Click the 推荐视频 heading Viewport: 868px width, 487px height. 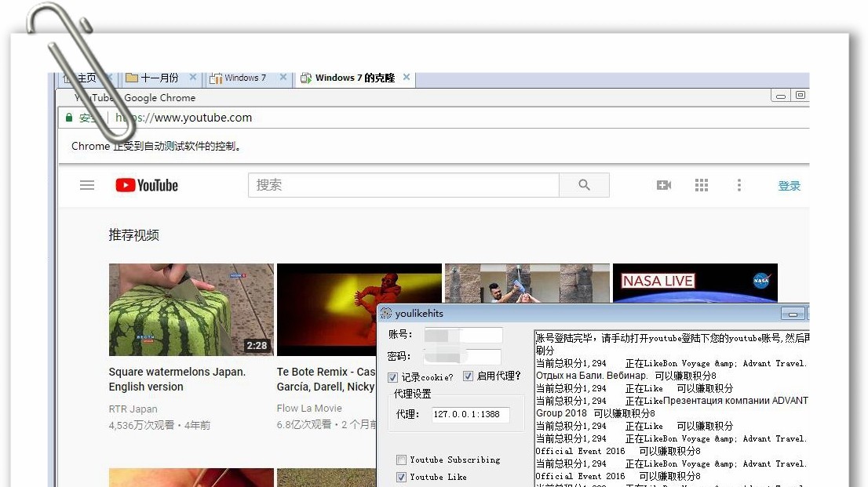[x=134, y=235]
